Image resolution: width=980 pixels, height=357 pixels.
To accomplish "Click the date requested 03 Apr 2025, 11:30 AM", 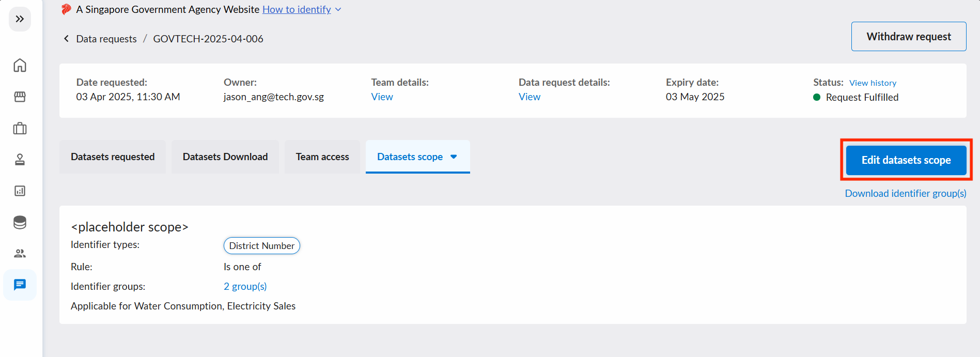I will tap(128, 97).
